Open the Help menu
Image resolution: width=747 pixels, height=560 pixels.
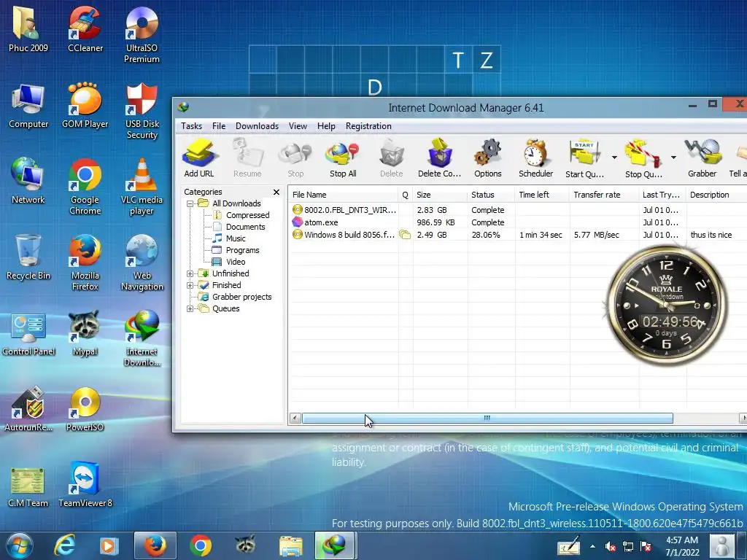tap(326, 126)
